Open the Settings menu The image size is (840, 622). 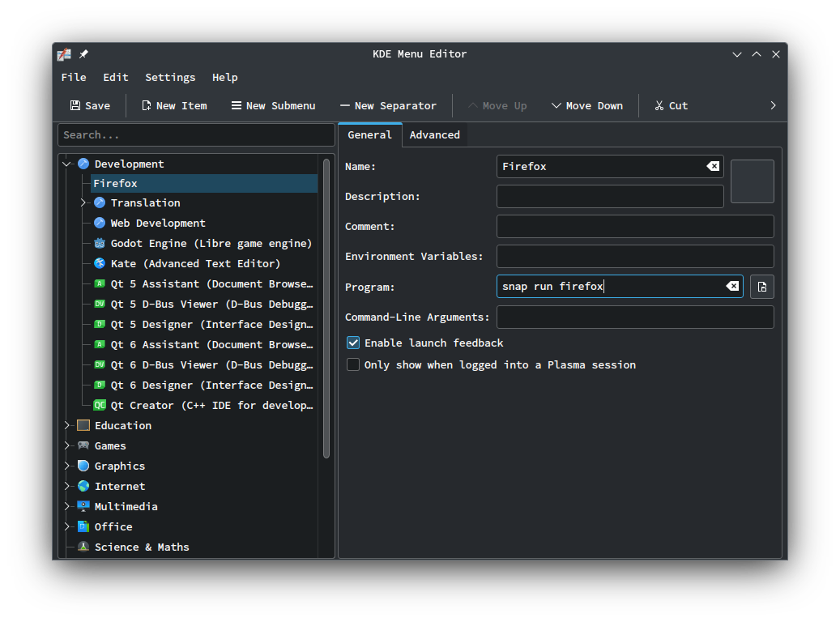click(x=170, y=77)
